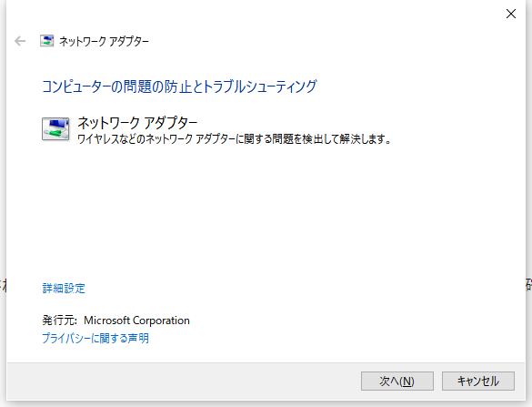Click the 発行元: publisher label
Viewport: 532px width, 407px height.
pos(60,321)
